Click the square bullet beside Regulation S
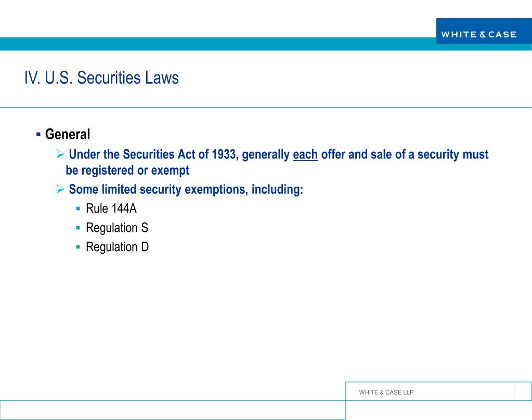532x420 pixels. coord(78,228)
